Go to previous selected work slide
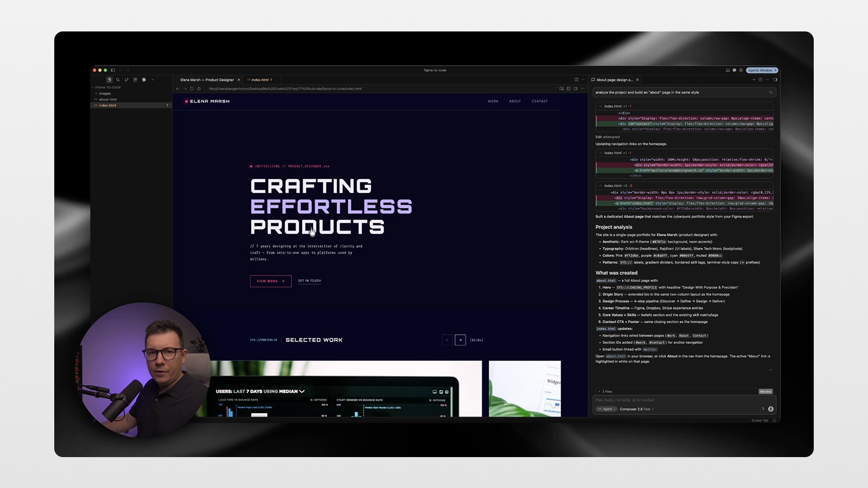The width and height of the screenshot is (868, 488). [x=447, y=340]
